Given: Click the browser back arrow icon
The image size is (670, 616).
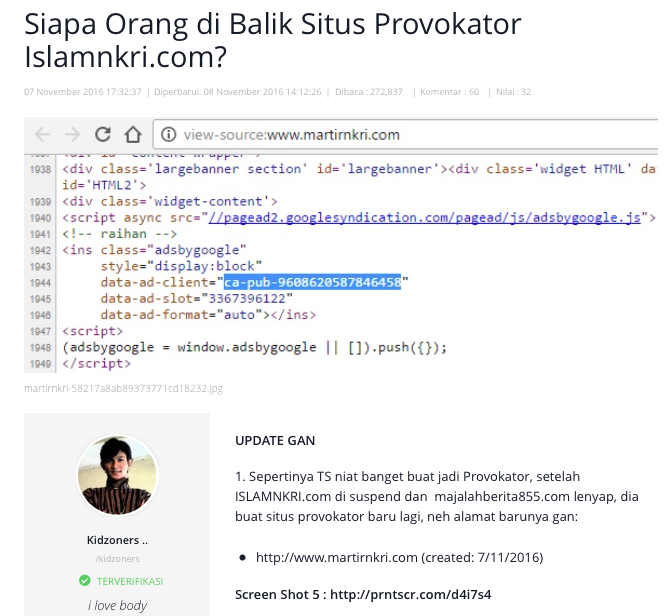Looking at the screenshot, I should [42, 135].
